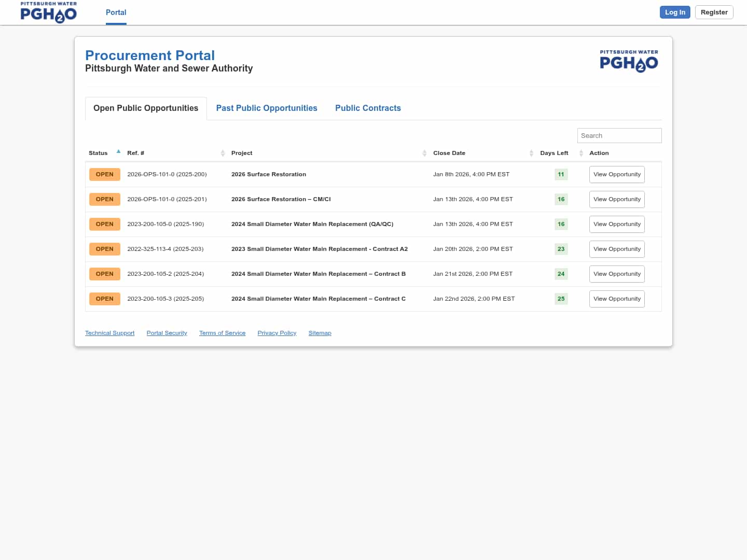
Task: Sort the table by the Ref. # column
Action: (x=136, y=153)
